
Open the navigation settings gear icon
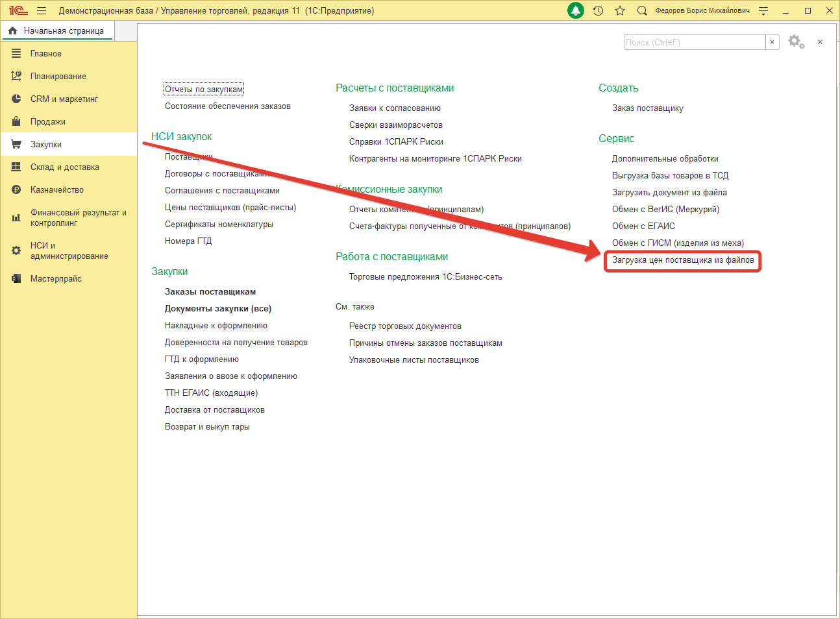pos(796,42)
